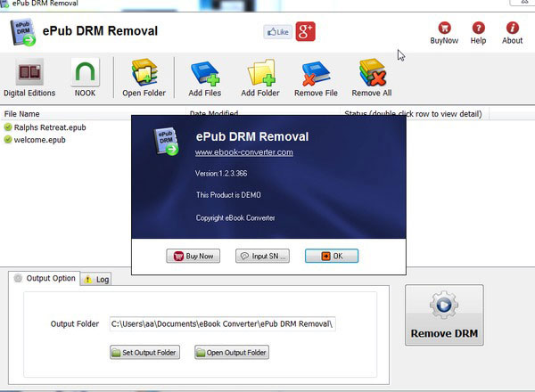
Task: Click the Facebook Like button
Action: [277, 32]
